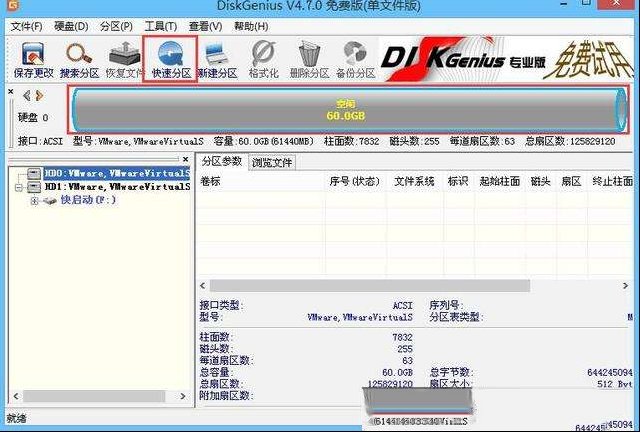Click the DiskGenius 专业版 banner
The height and width of the screenshot is (432, 640).
506,58
